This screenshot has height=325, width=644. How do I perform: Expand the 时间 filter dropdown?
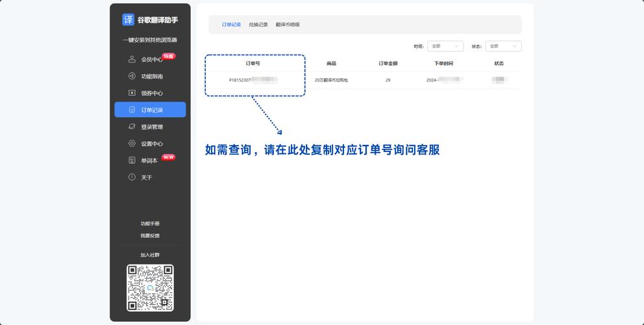[445, 46]
